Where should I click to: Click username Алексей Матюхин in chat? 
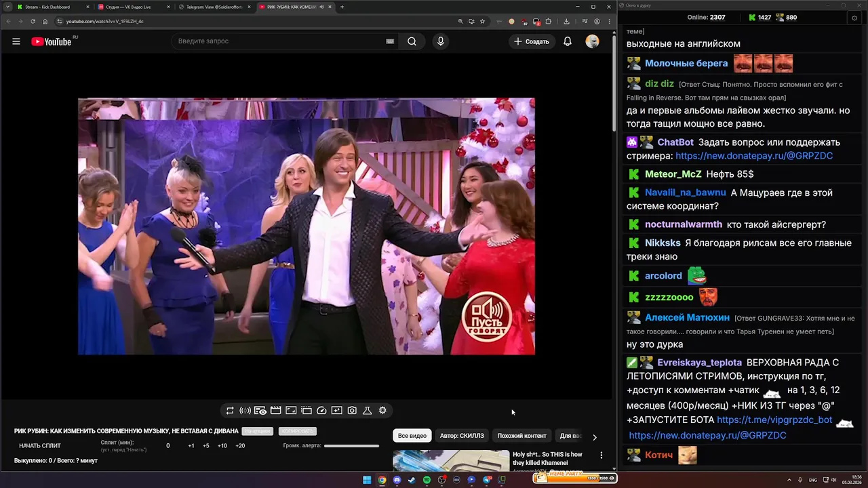coord(687,317)
